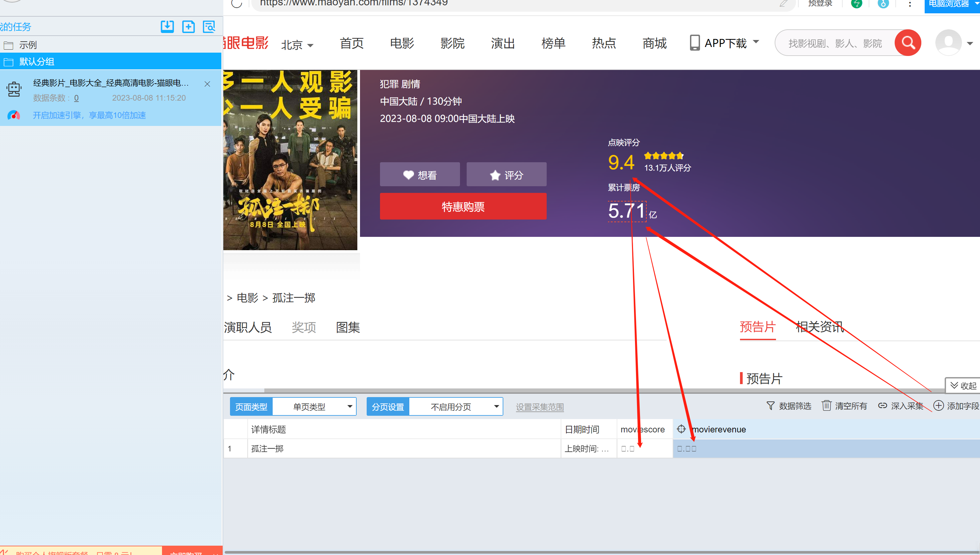Click the search tasks icon

pos(209,26)
